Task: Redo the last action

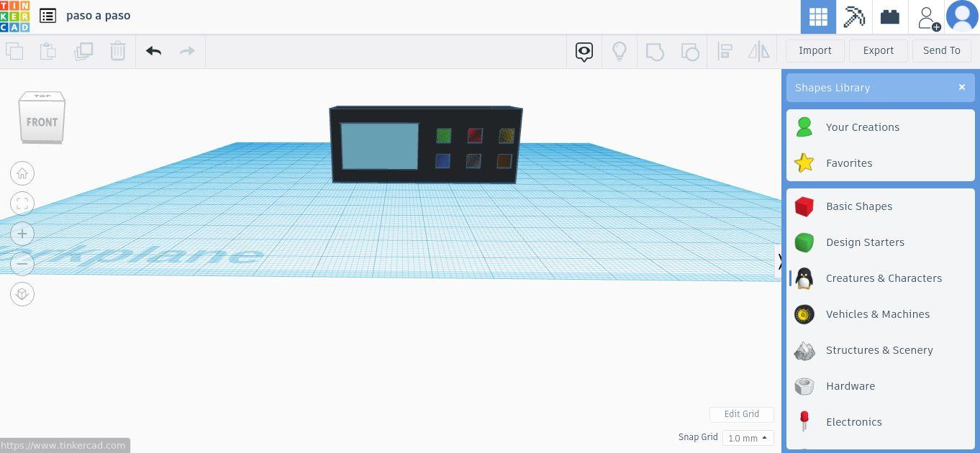Action: tap(187, 51)
